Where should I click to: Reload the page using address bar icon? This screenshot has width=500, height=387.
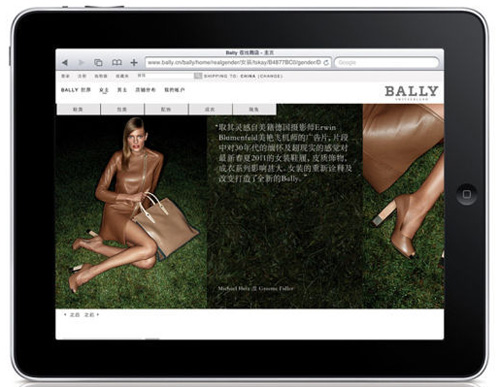(x=326, y=63)
